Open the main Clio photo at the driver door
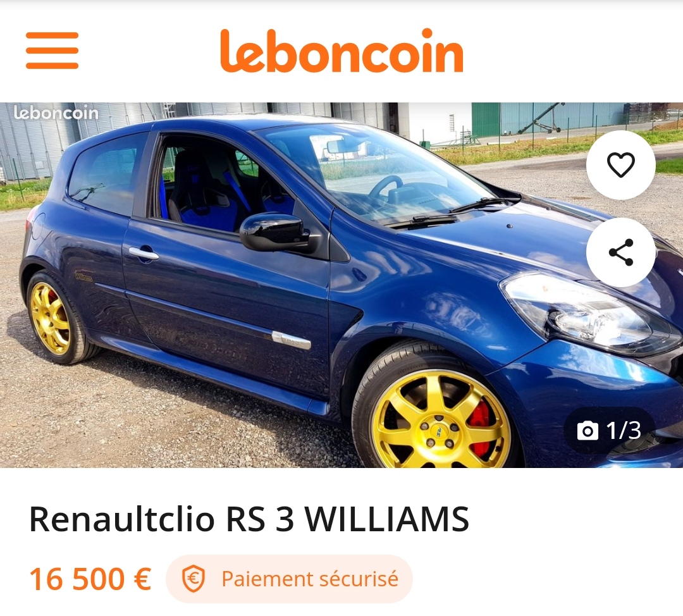Image resolution: width=683 pixels, height=616 pixels. [226, 305]
